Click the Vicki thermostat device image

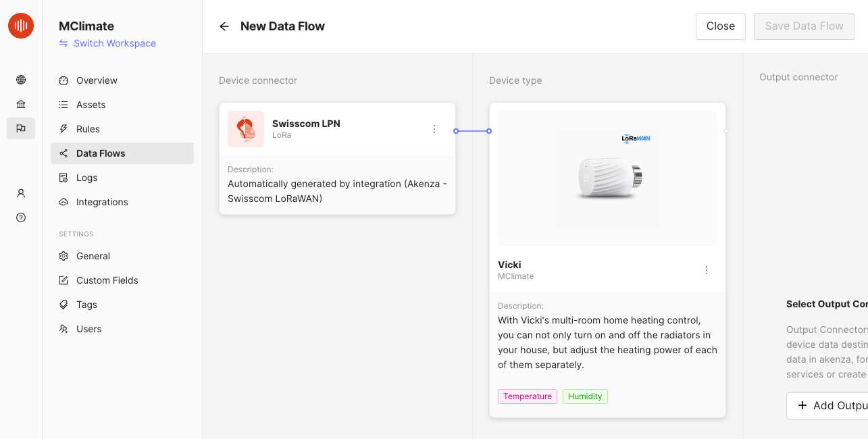point(607,178)
